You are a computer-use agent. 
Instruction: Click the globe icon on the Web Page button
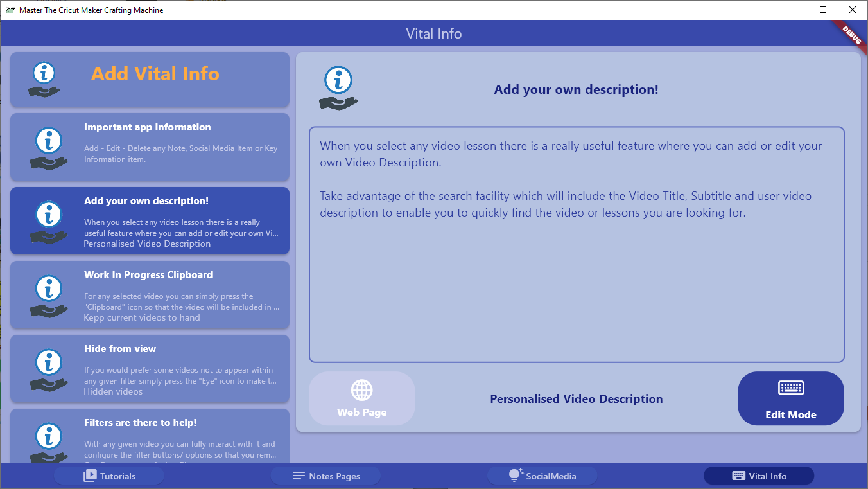pos(361,389)
